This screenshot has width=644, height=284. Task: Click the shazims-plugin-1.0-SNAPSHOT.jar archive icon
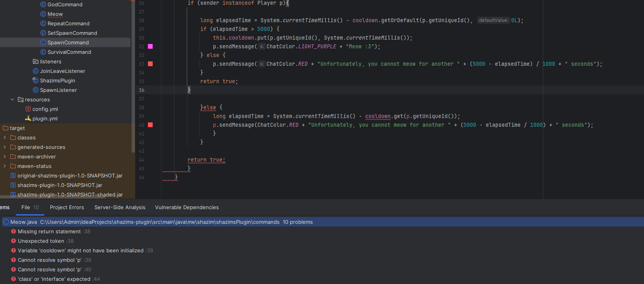[13, 185]
